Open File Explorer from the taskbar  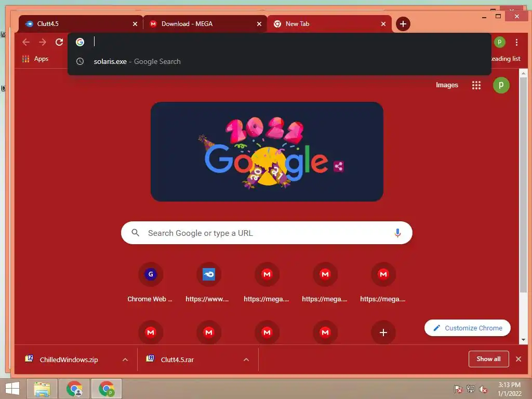(x=42, y=389)
